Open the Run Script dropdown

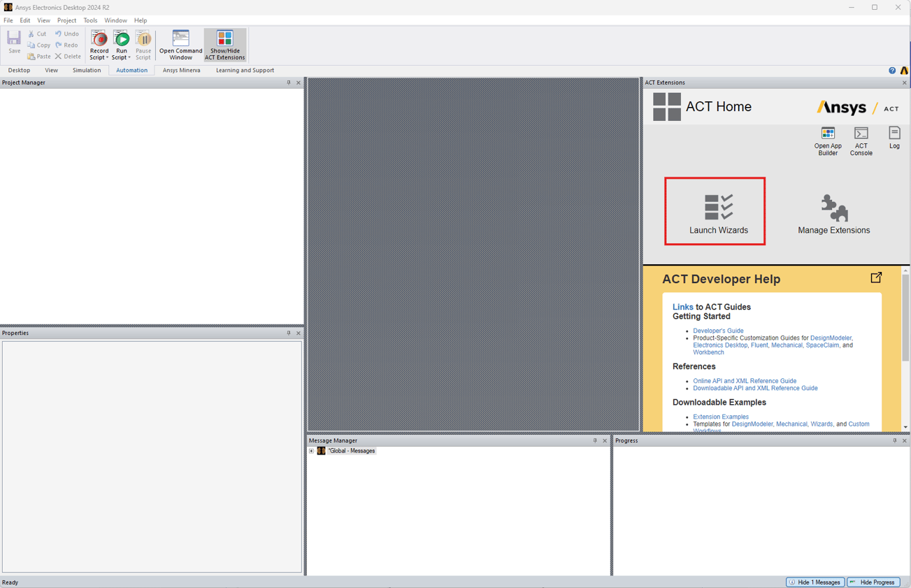point(129,56)
